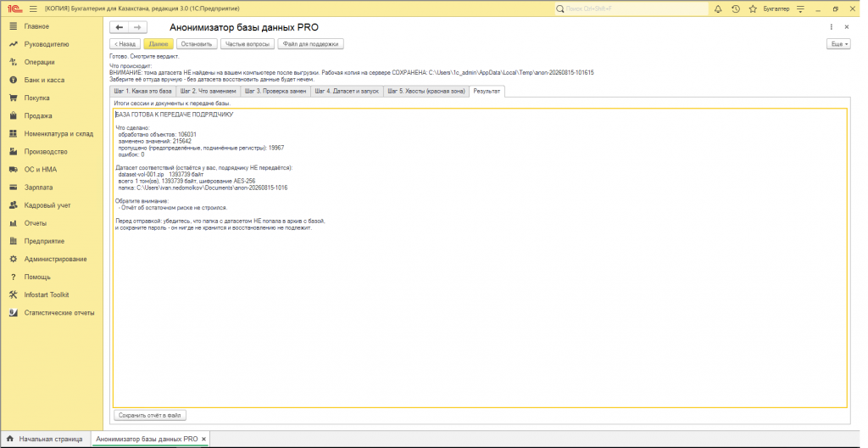
Task: Click the Статистические отчеты icon
Action: (14, 313)
